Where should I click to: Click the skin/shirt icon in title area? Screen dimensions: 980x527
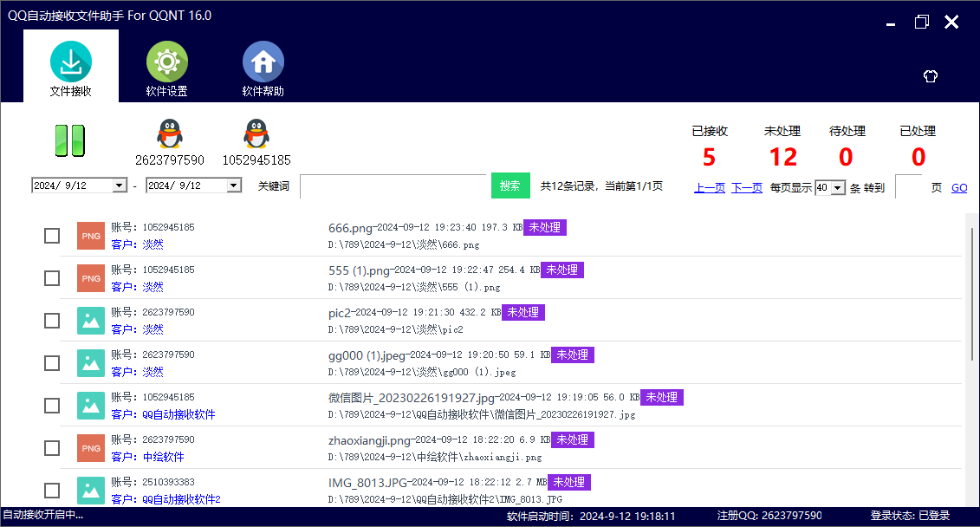(931, 76)
